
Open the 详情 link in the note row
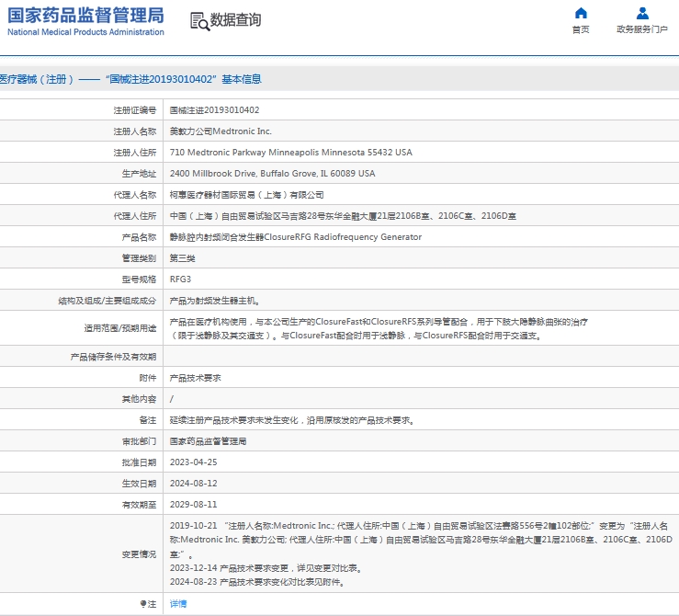(178, 604)
